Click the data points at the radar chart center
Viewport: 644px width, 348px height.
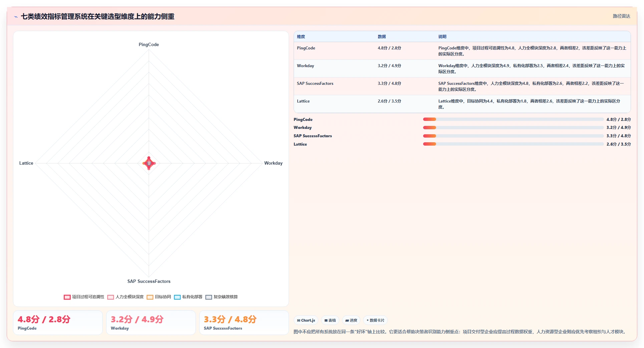click(149, 163)
